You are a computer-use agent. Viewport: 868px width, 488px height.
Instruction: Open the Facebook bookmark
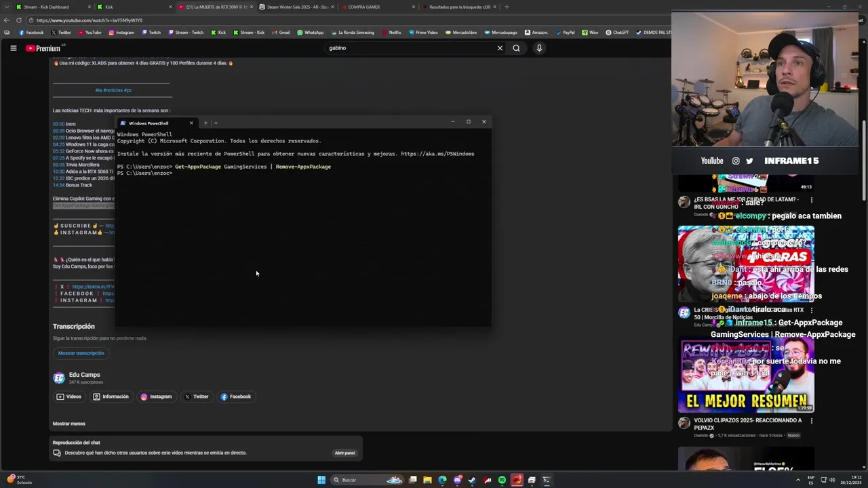click(x=31, y=33)
